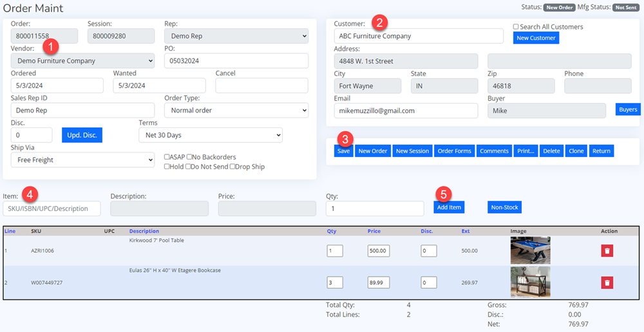Expand the Ship Via dropdown
The image size is (644, 332).
(82, 160)
